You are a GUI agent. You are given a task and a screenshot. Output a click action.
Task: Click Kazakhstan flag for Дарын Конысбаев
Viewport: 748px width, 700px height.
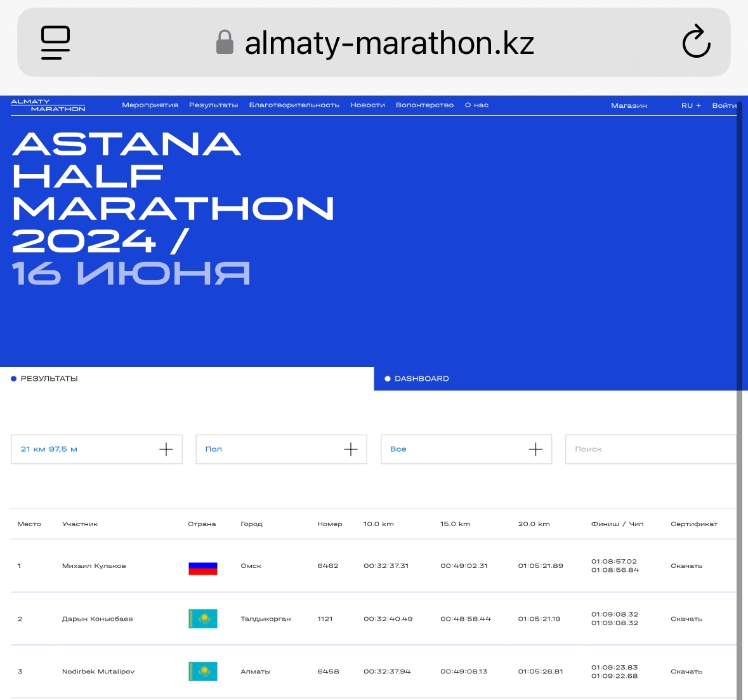[203, 619]
